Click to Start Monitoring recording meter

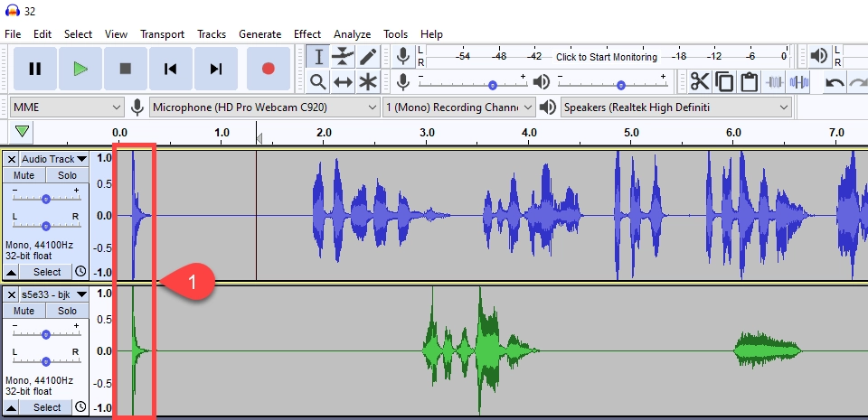[606, 57]
